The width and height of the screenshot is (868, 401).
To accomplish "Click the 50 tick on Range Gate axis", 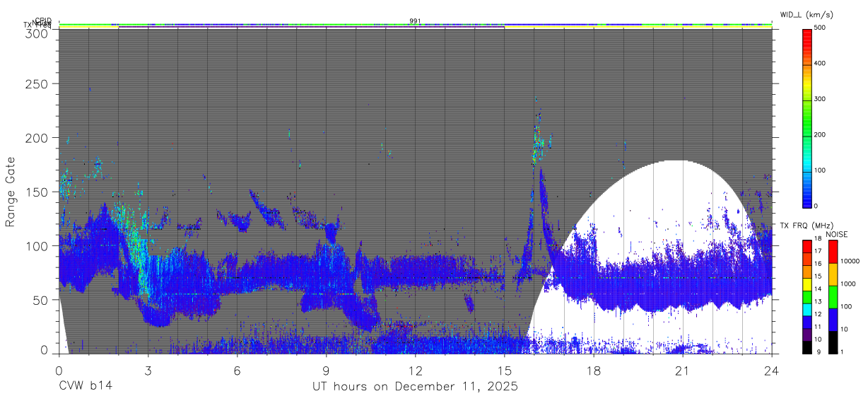I will pos(41,300).
